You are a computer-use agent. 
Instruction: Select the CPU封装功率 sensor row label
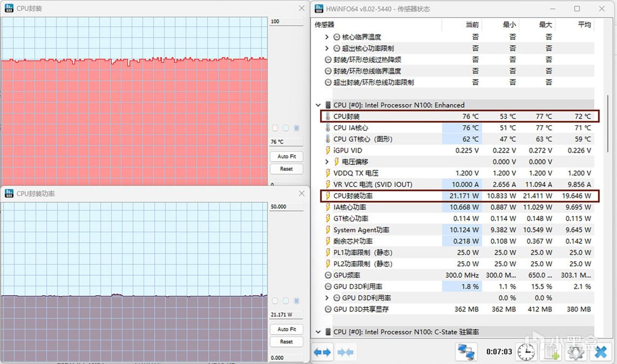[353, 196]
